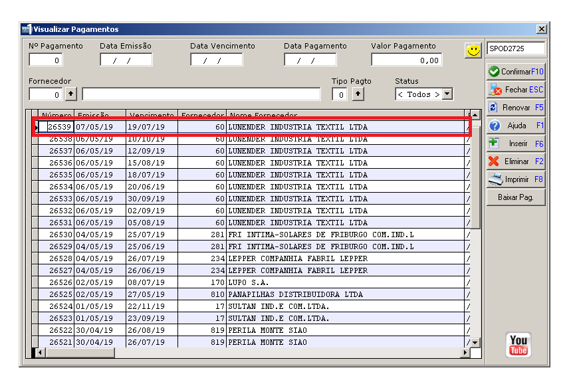The width and height of the screenshot is (571, 392).
Task: Focus the Data Vencimento date field
Action: pyautogui.click(x=216, y=60)
